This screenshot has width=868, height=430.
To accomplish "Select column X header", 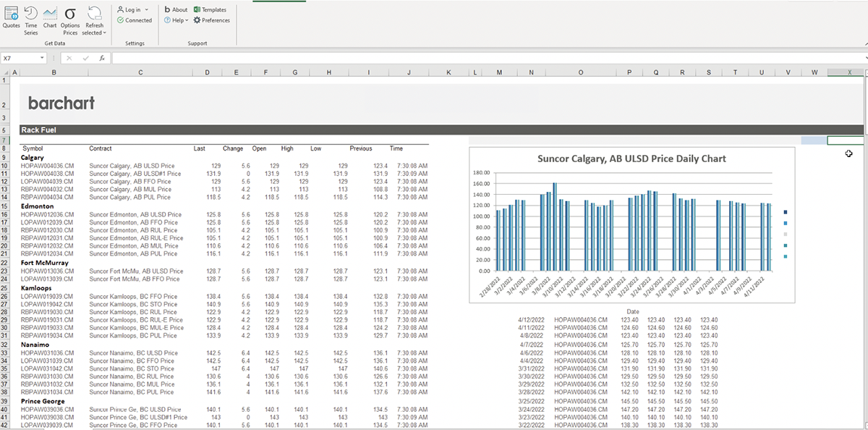I will [x=849, y=72].
